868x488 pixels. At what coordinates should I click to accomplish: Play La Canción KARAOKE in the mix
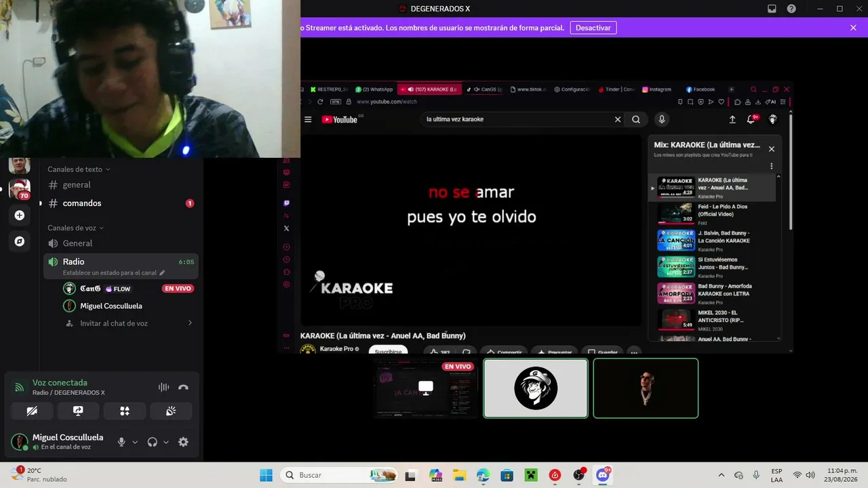tap(713, 240)
